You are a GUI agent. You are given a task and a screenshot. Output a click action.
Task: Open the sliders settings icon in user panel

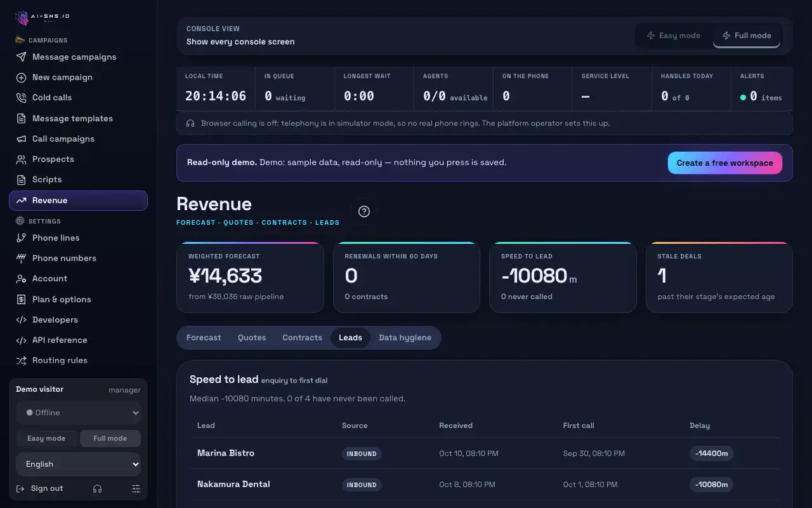point(136,489)
